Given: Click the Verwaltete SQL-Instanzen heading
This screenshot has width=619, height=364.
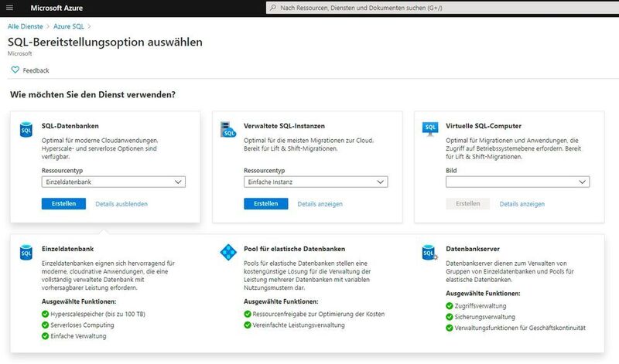Looking at the screenshot, I should (x=284, y=126).
